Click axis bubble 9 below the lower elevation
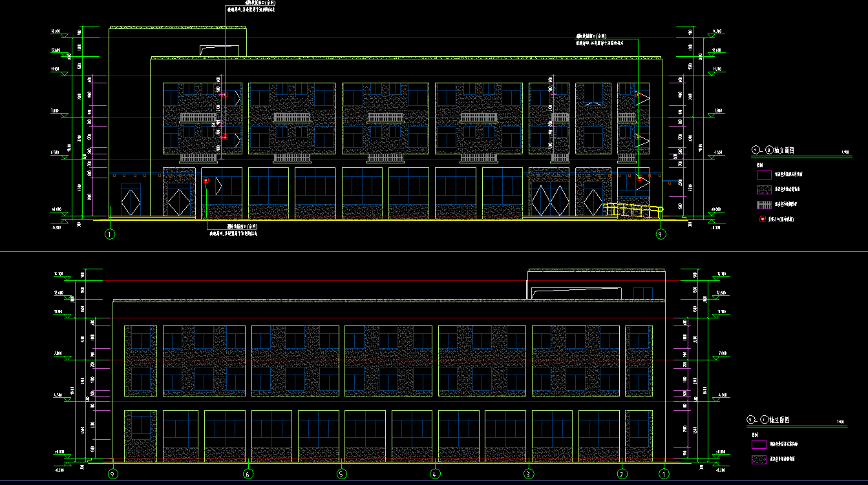The height and width of the screenshot is (485, 868). point(113,474)
